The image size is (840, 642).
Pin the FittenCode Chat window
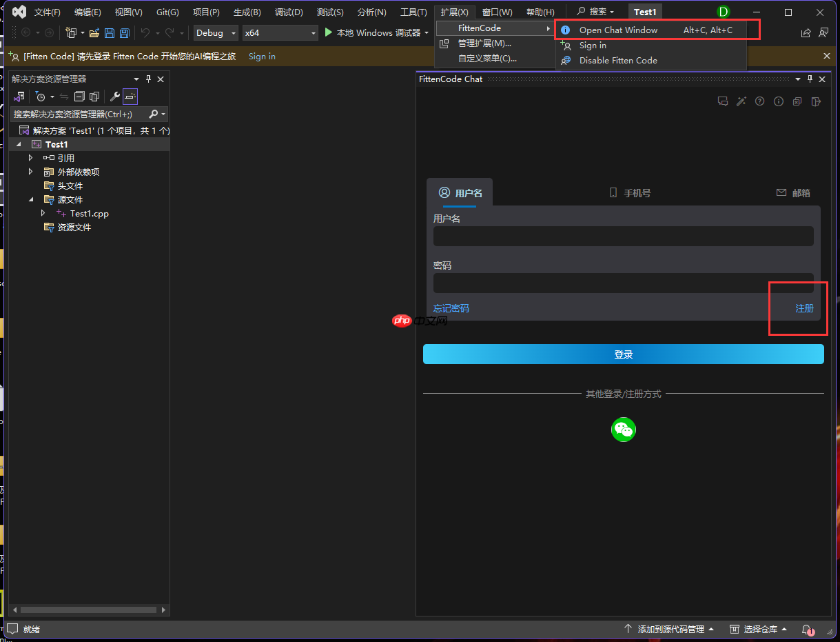(x=810, y=79)
